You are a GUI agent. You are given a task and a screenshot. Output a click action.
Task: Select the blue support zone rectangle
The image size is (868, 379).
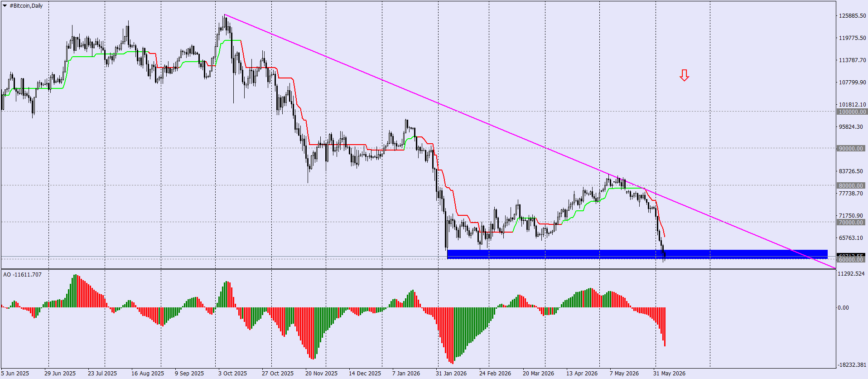click(637, 254)
